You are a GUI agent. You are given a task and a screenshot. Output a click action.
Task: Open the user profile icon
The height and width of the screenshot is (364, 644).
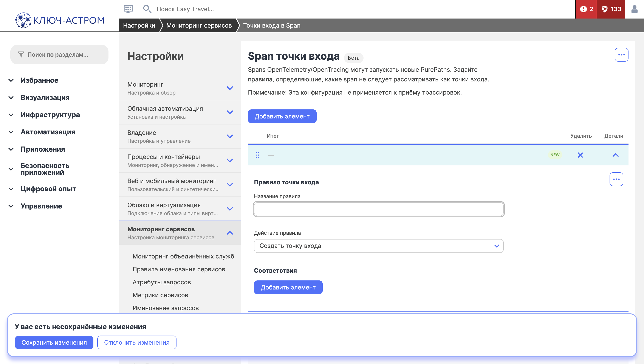634,9
